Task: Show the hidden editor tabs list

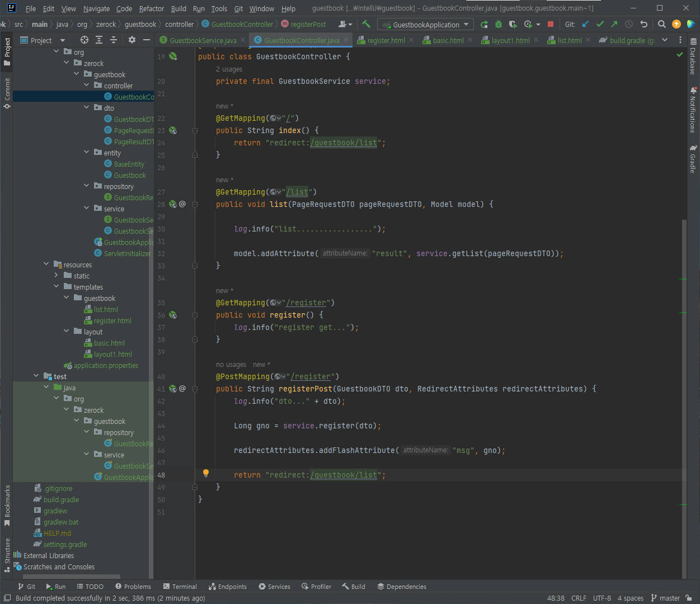Action: [x=665, y=40]
